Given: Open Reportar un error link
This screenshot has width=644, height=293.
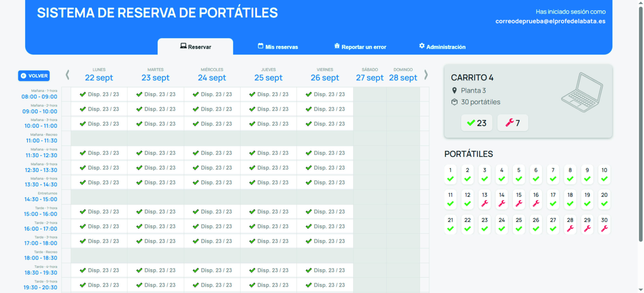Looking at the screenshot, I should 360,47.
